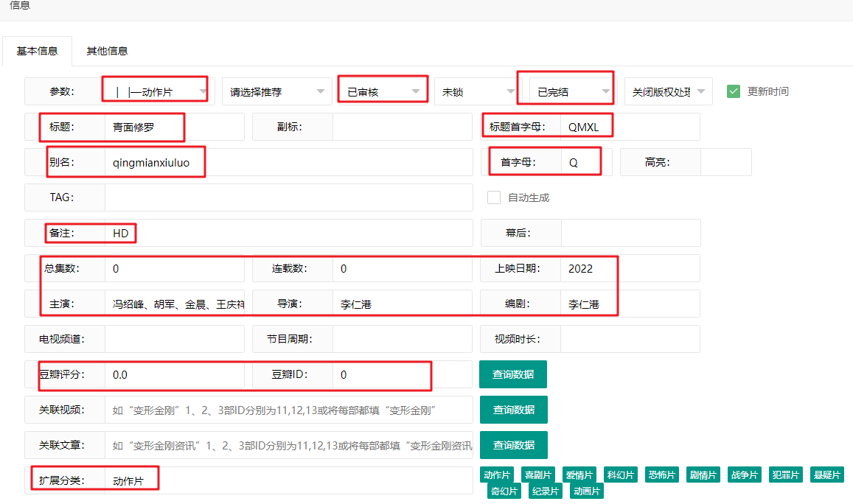
Task: Click the 标题首字母 field with QMXL
Action: tap(630, 127)
